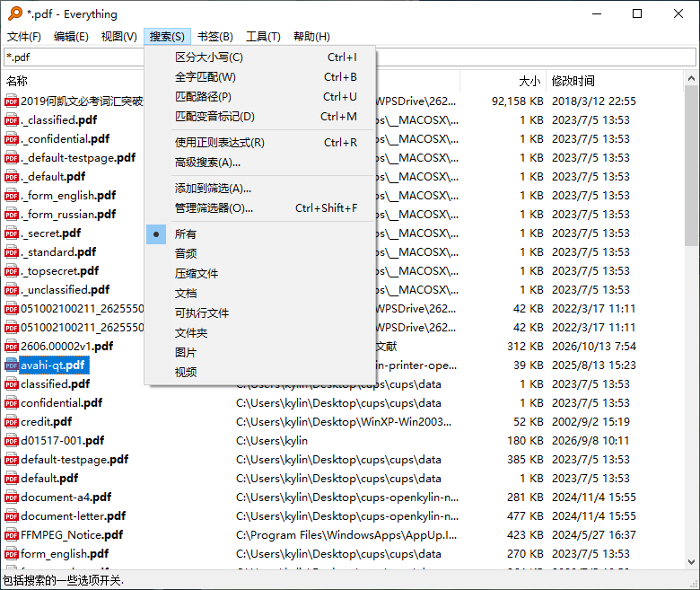Click PDF icon next to ._unclassified.pdf
The image size is (700, 590).
tap(11, 290)
